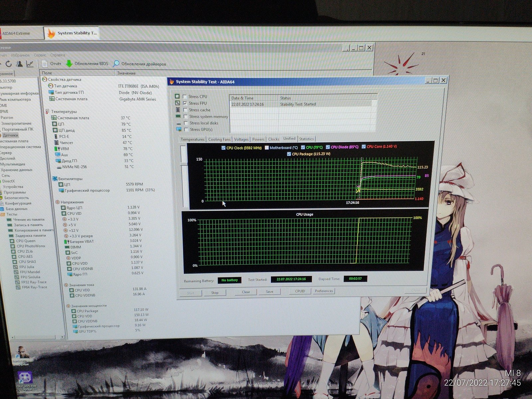Click the refresh icon in AIDA64 toolbar
The image size is (532, 399).
[x=9, y=64]
